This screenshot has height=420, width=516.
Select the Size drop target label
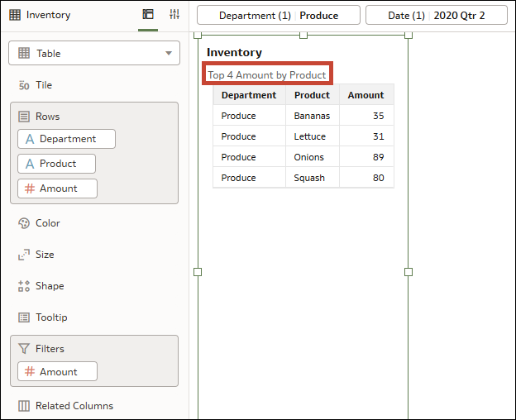pyautogui.click(x=45, y=255)
